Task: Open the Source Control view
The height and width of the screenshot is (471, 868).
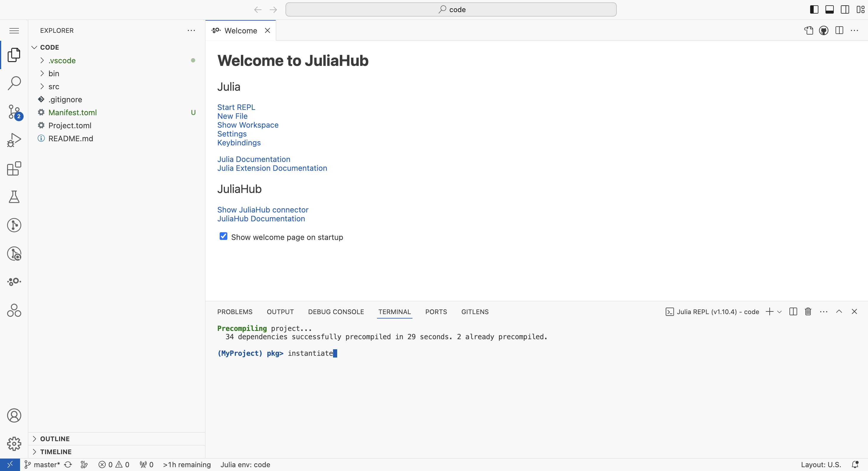Action: point(14,112)
